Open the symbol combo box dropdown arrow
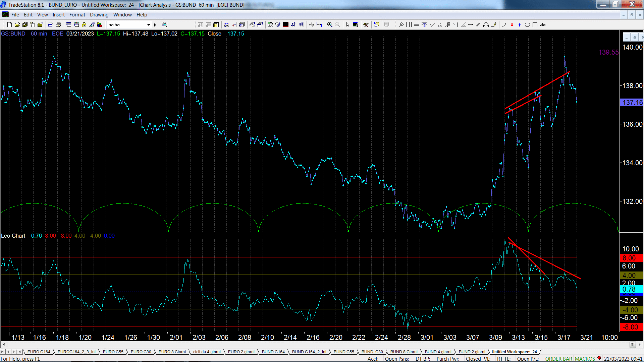This screenshot has height=362, width=644. tap(149, 25)
